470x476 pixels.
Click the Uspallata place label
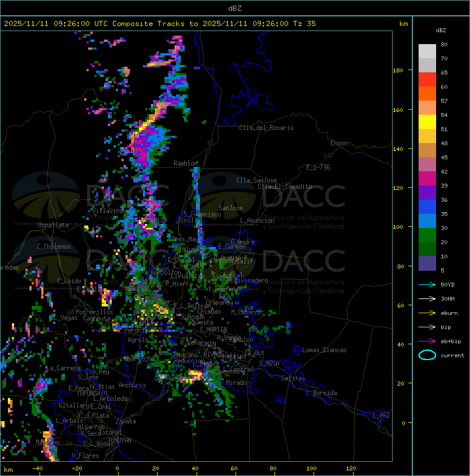53,225
